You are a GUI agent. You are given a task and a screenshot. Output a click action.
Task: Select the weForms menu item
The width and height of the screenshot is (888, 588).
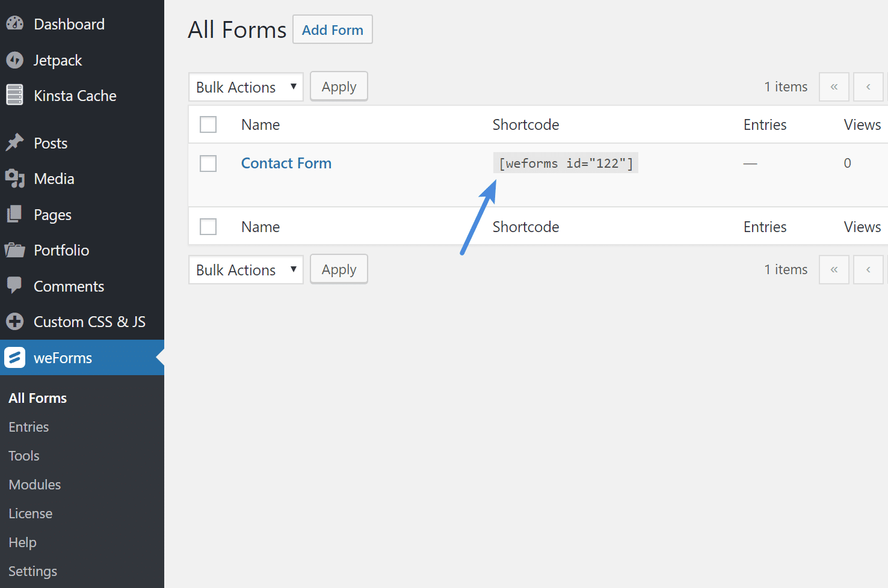[82, 358]
